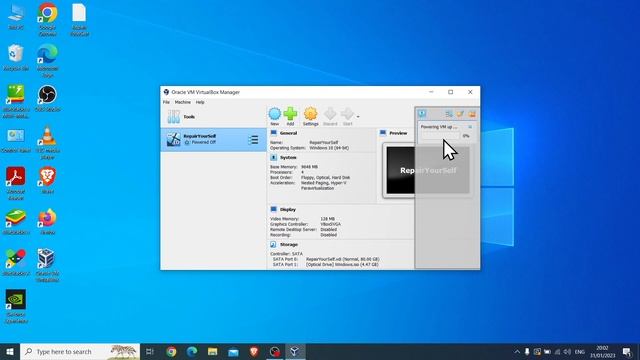Click the taskbar search box
Viewport: 640px width, 360px height.
coord(80,351)
